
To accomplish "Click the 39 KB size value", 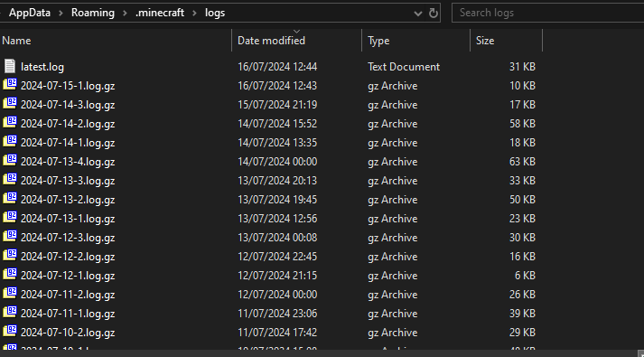I will coord(522,313).
